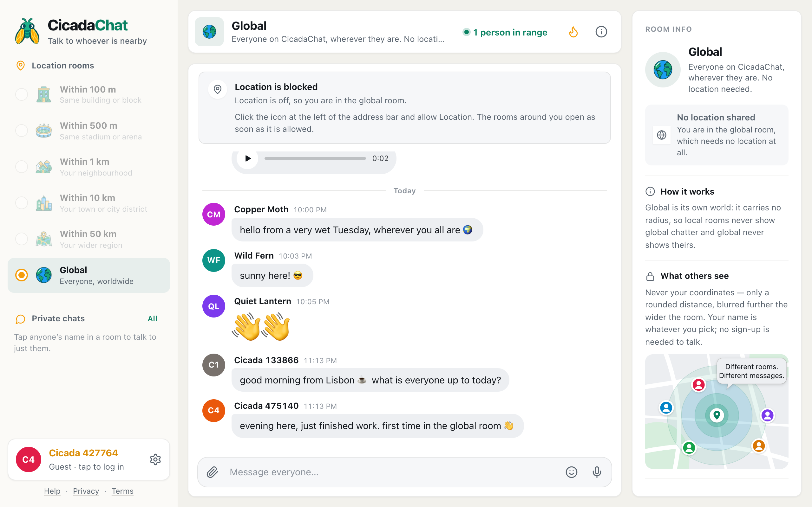
Task: Open the Within 10 km room
Action: [88, 203]
